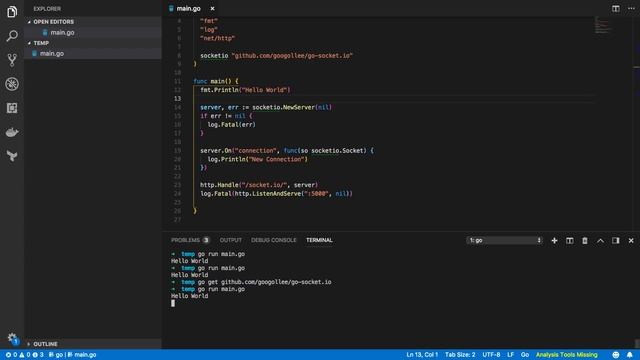Click the errors and warnings status item

(24, 355)
